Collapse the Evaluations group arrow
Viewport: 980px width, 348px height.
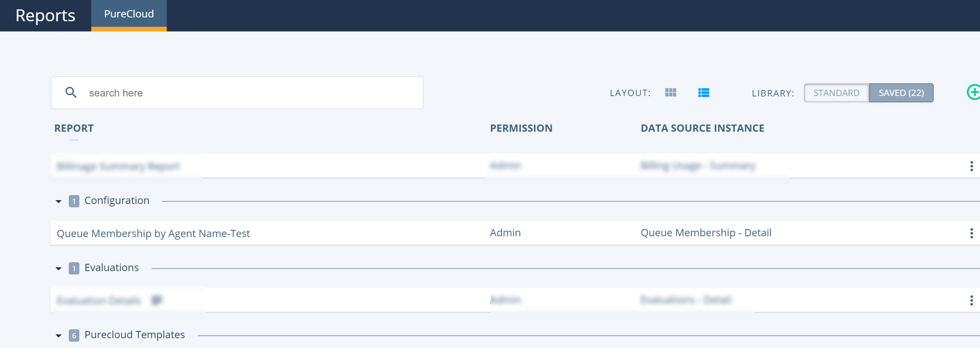click(59, 269)
